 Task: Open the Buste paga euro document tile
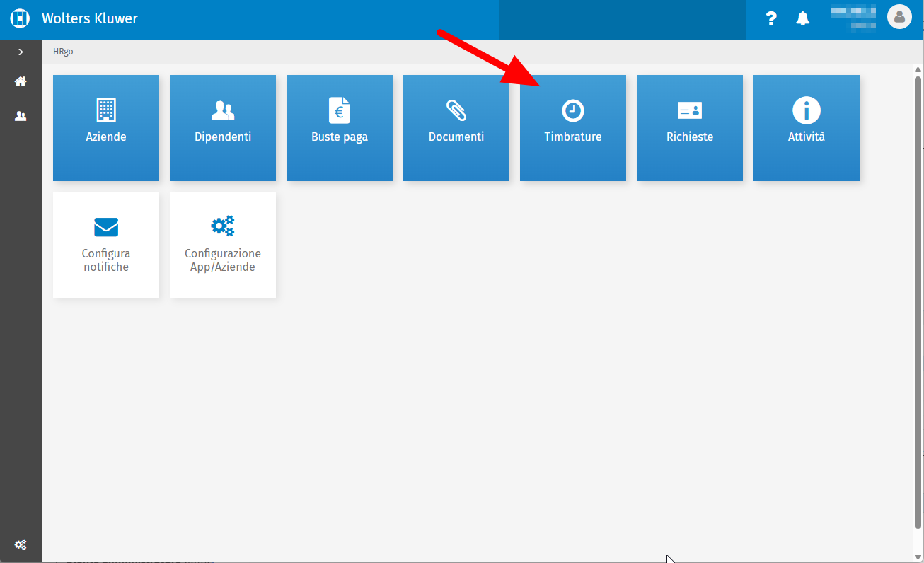tap(340, 128)
